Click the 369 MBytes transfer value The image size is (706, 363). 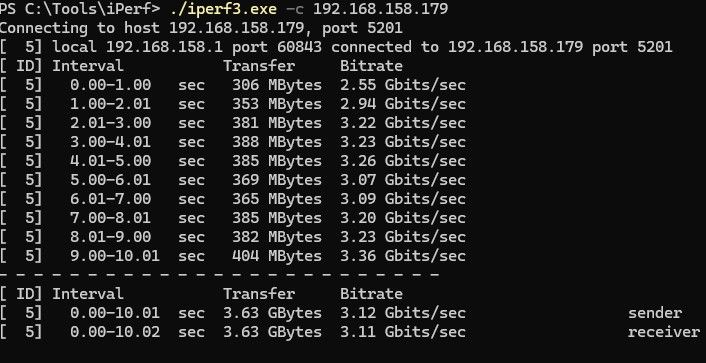(x=277, y=180)
